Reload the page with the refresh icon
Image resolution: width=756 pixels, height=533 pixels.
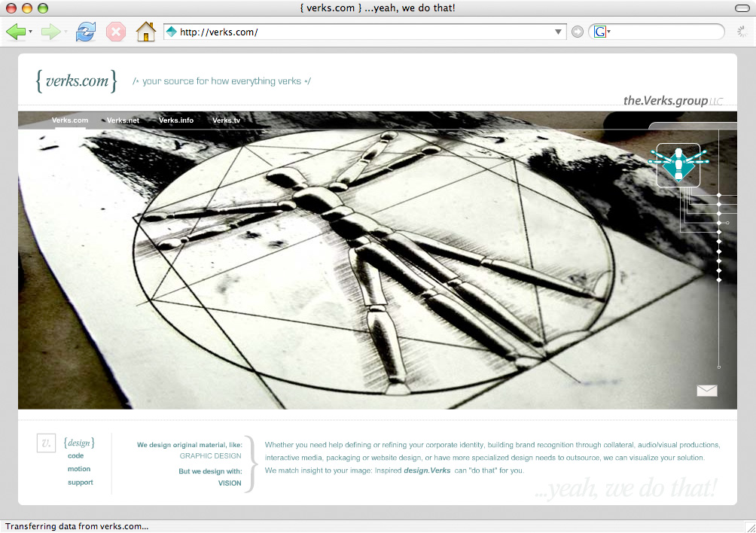86,32
